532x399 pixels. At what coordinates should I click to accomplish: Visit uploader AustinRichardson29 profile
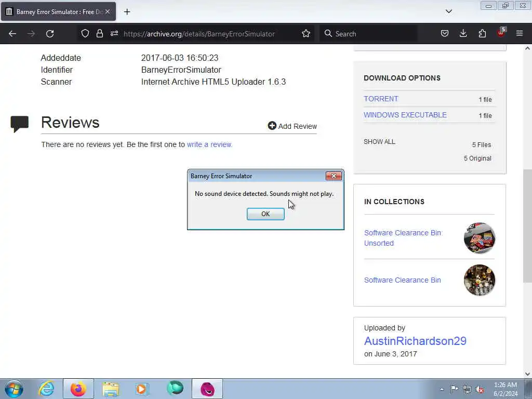415,341
